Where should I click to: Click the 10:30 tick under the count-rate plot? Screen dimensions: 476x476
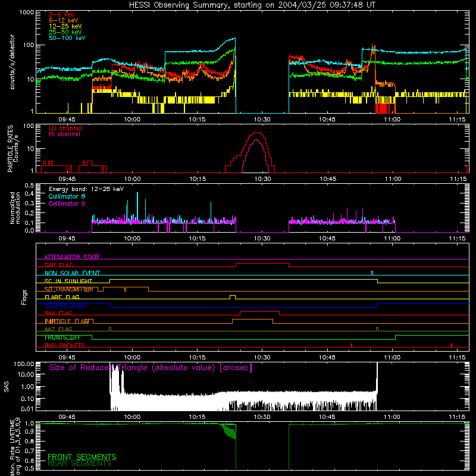[262, 120]
